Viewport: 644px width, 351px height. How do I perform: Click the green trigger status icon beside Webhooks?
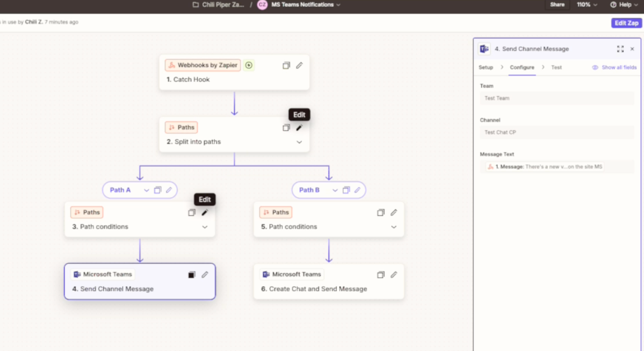[249, 65]
